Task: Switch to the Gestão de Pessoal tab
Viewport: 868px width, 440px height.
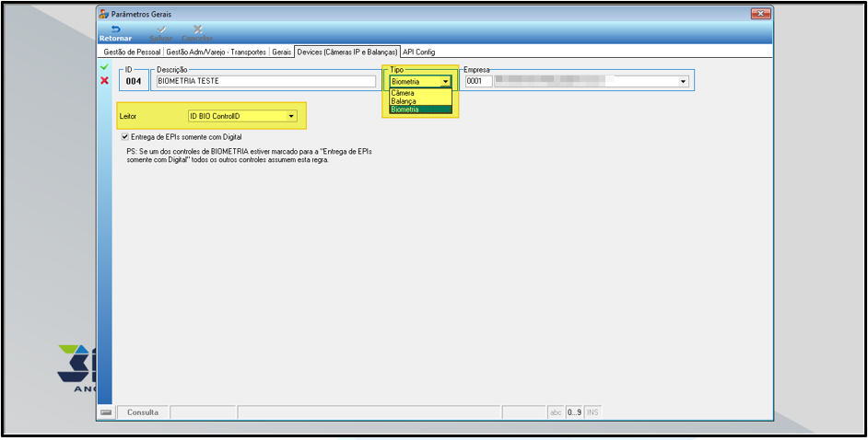Action: [x=132, y=52]
